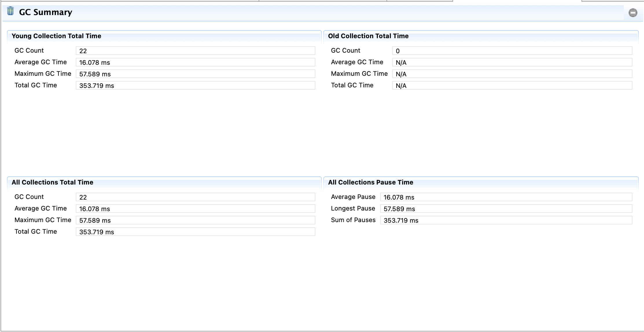Select Old Collection GC Count value 0
Image resolution: width=644 pixels, height=332 pixels.
click(x=512, y=51)
